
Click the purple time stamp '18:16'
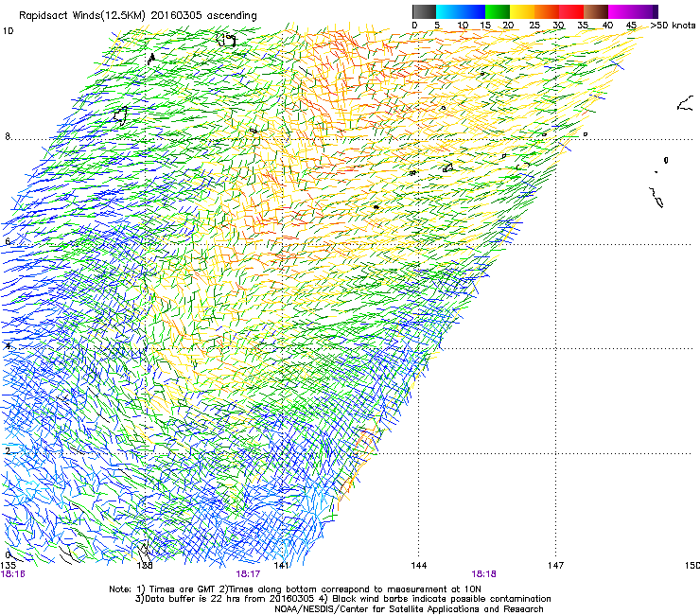[13, 574]
